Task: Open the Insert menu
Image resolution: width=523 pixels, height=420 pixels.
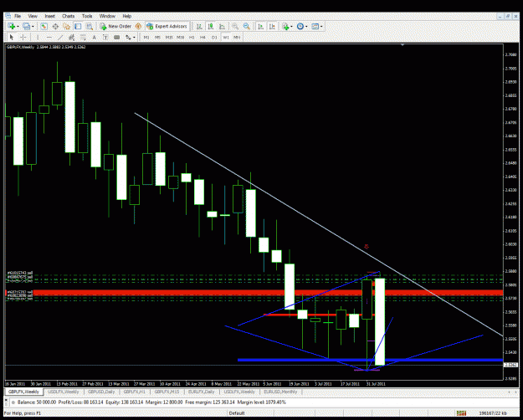Action: pos(49,16)
